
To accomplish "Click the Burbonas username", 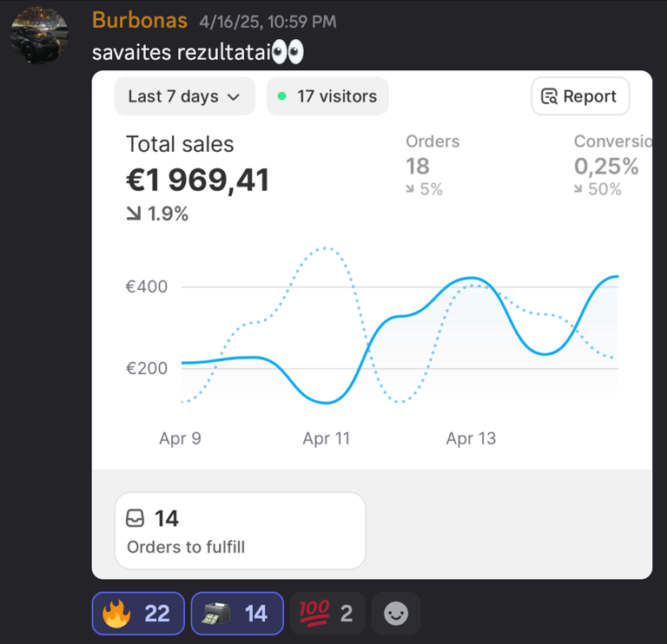I will pyautogui.click(x=139, y=20).
